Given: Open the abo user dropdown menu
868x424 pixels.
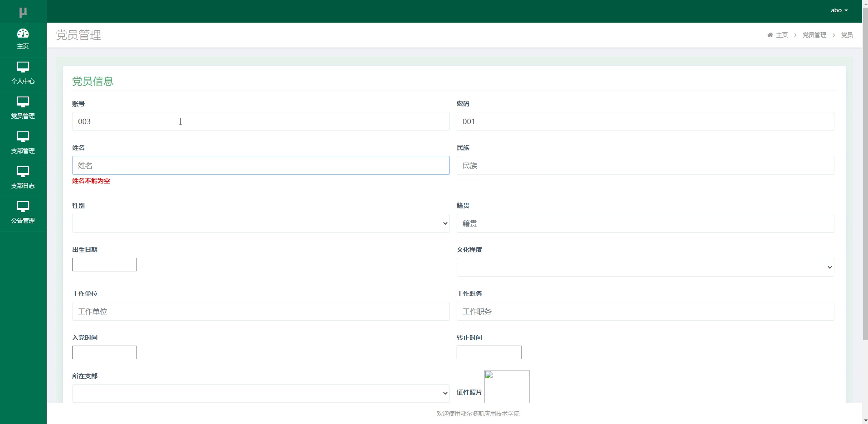Looking at the screenshot, I should [x=839, y=10].
